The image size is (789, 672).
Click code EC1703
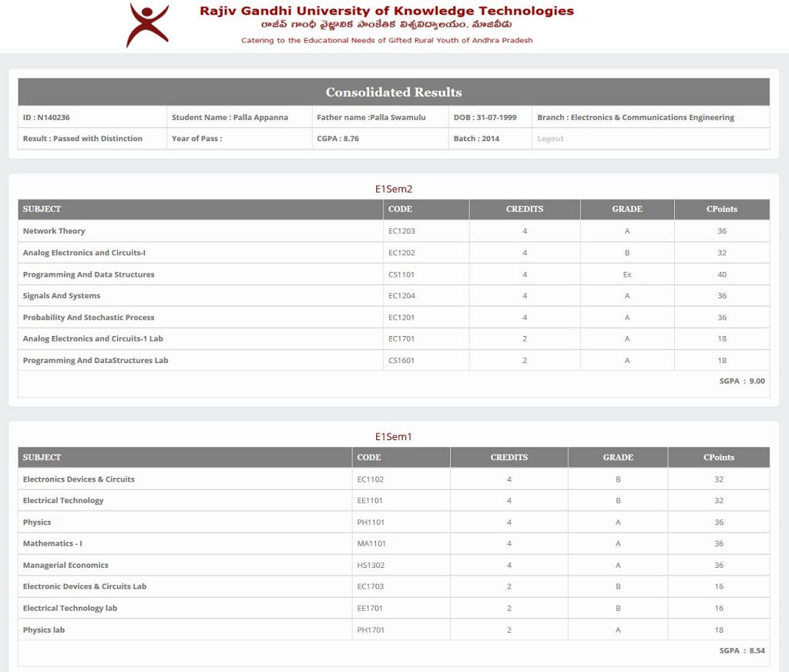click(x=371, y=586)
